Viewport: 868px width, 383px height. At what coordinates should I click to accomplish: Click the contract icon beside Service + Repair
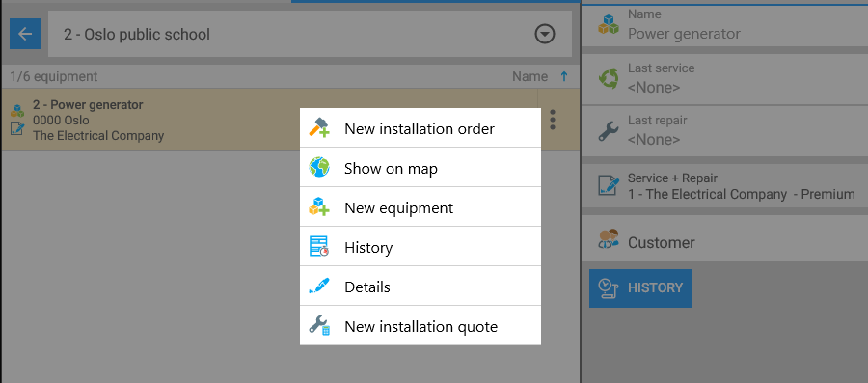pyautogui.click(x=609, y=185)
